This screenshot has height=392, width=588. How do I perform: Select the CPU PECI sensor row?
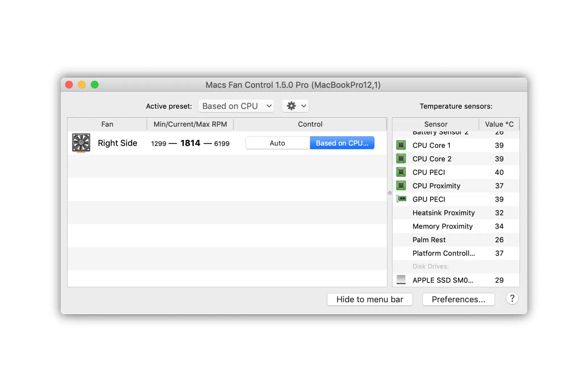(456, 172)
